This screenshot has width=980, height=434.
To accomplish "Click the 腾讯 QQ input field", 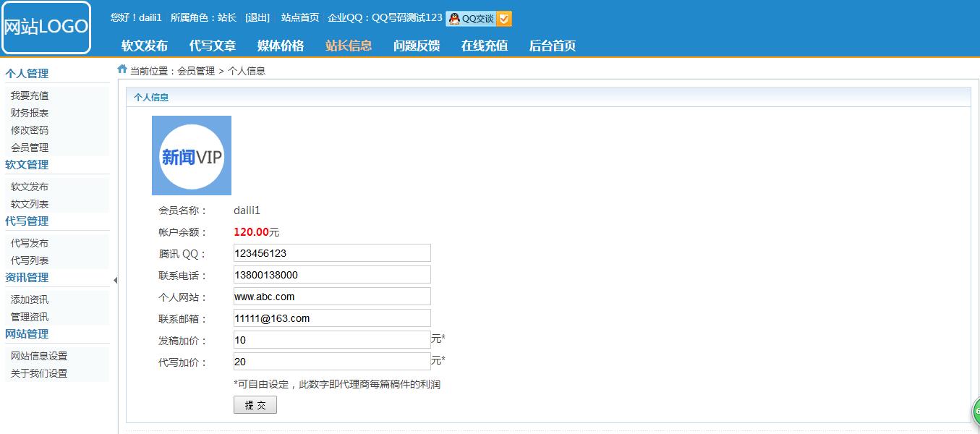I will click(332, 253).
